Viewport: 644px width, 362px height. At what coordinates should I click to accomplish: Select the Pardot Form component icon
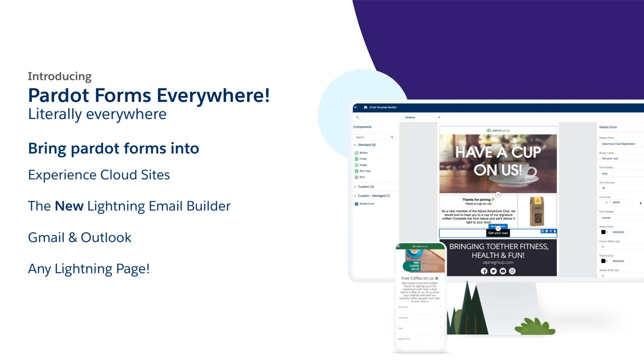pyautogui.click(x=357, y=204)
